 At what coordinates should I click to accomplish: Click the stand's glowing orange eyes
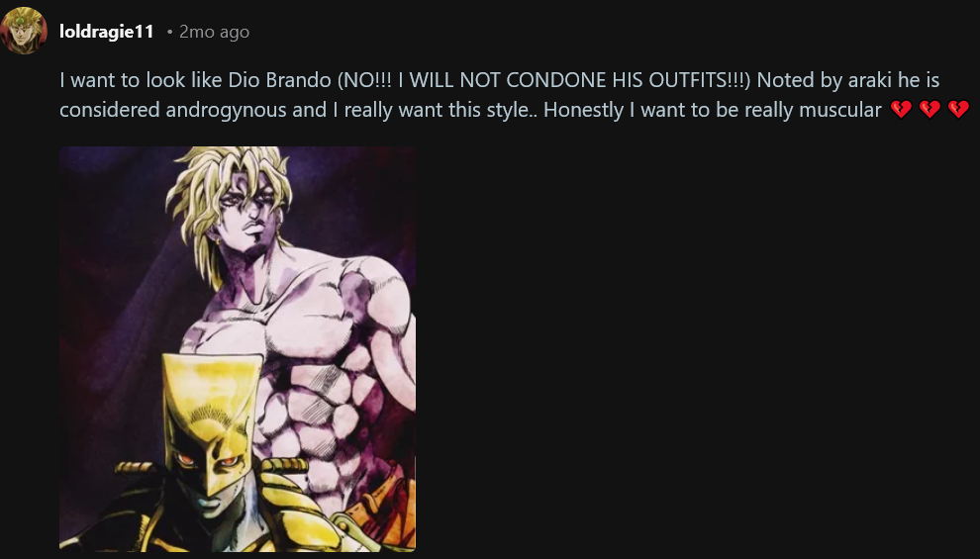pos(206,461)
